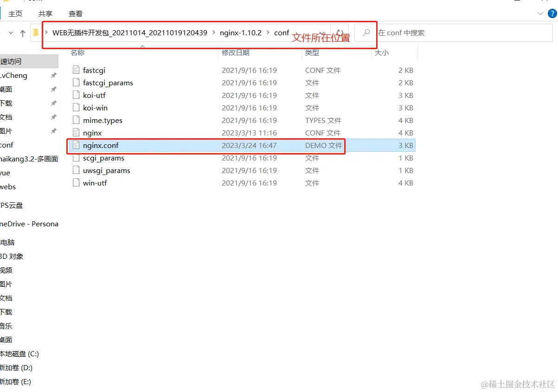Click the magnifier icon in the search box
The image size is (558, 392).
click(x=366, y=33)
